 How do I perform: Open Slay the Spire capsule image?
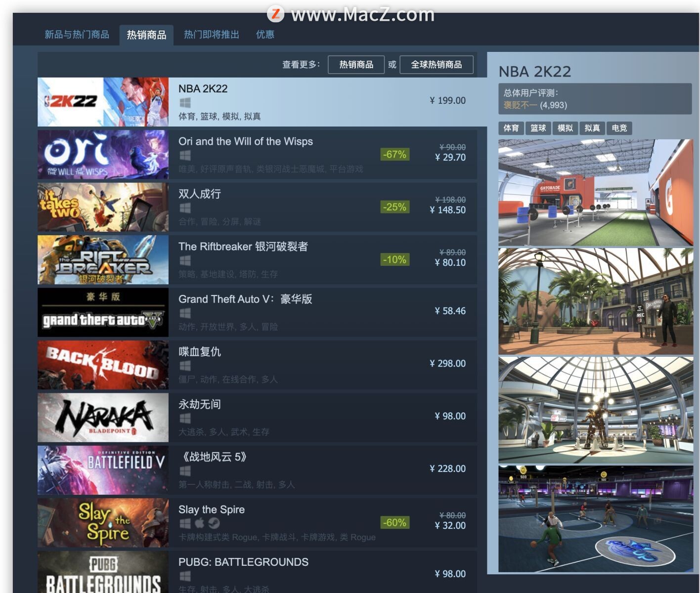click(x=103, y=523)
